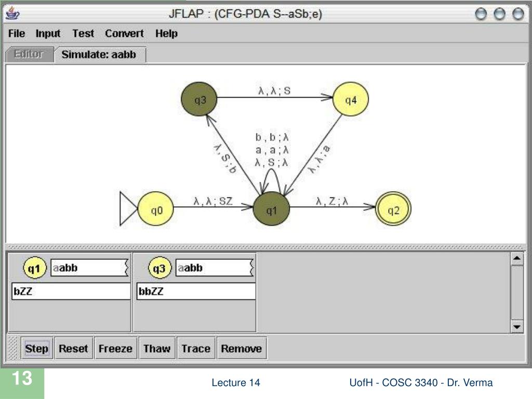Click the Java coffee cup window icon
The width and height of the screenshot is (532, 399).
(13, 14)
